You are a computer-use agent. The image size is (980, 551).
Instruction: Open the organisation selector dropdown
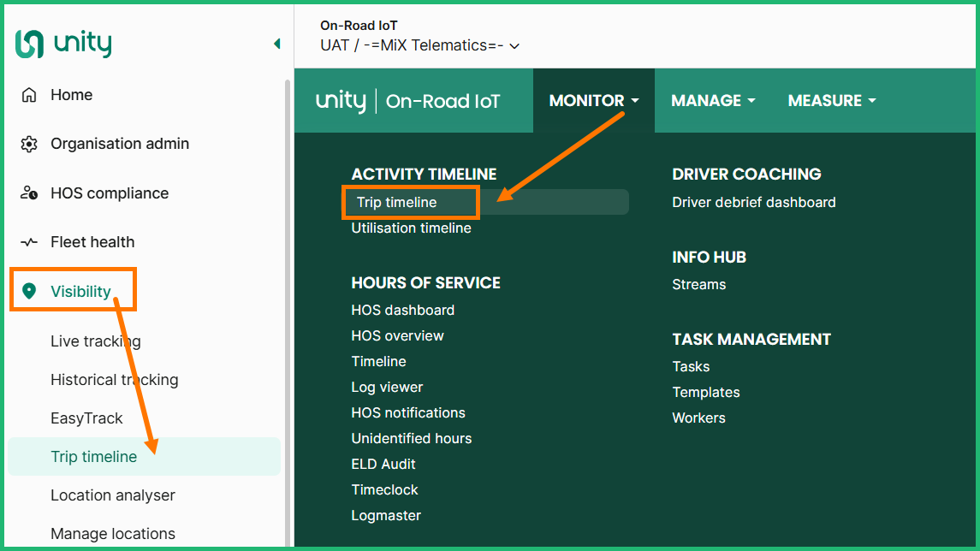point(419,45)
